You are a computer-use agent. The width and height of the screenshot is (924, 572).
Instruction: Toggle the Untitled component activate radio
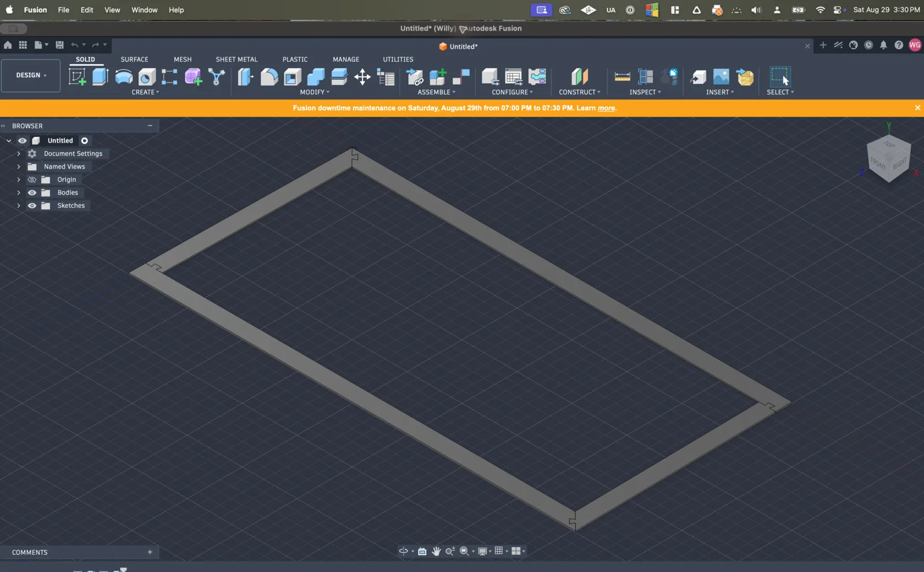(84, 140)
